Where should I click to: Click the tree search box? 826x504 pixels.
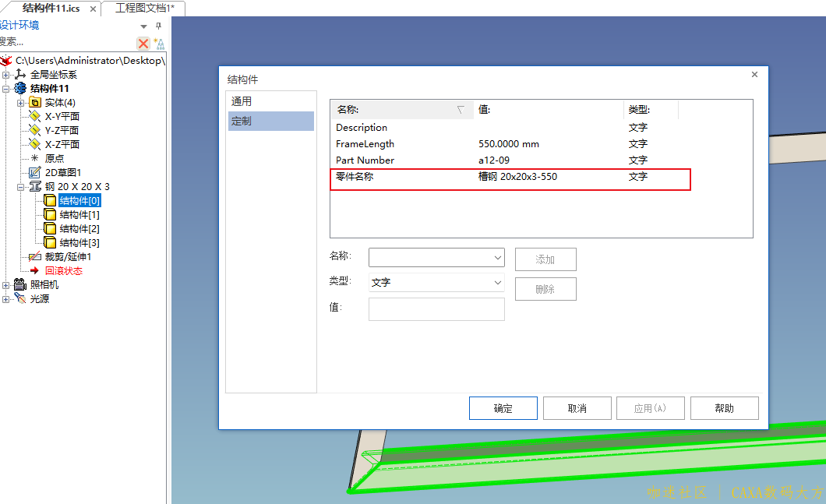[x=66, y=42]
